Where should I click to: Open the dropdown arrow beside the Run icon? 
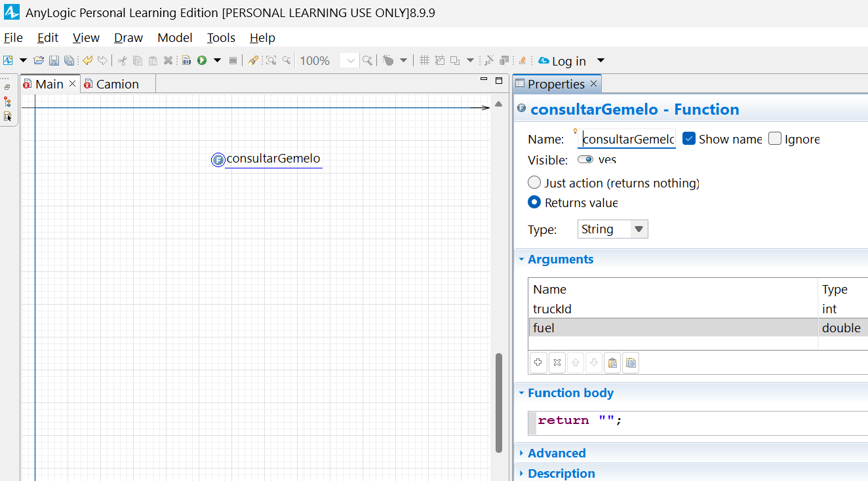click(218, 60)
